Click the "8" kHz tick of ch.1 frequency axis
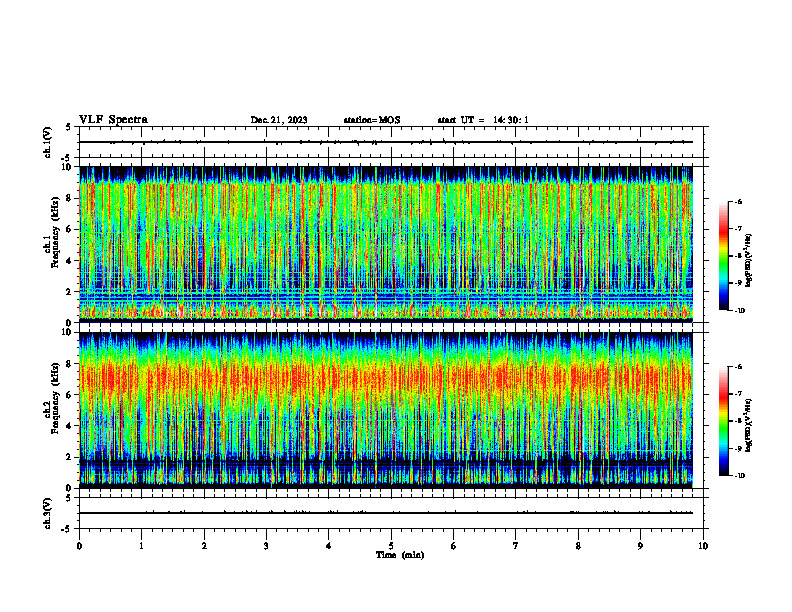Viewport: 792px width, 612px height. (70, 198)
